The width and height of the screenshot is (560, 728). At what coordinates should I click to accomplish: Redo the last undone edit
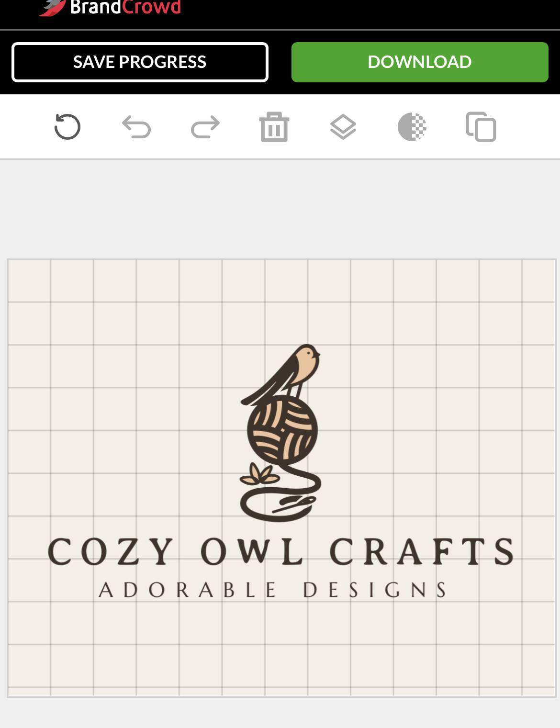pyautogui.click(x=205, y=127)
